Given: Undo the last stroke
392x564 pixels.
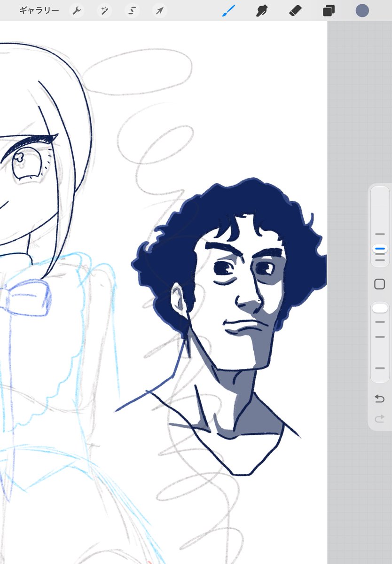Looking at the screenshot, I should (380, 399).
